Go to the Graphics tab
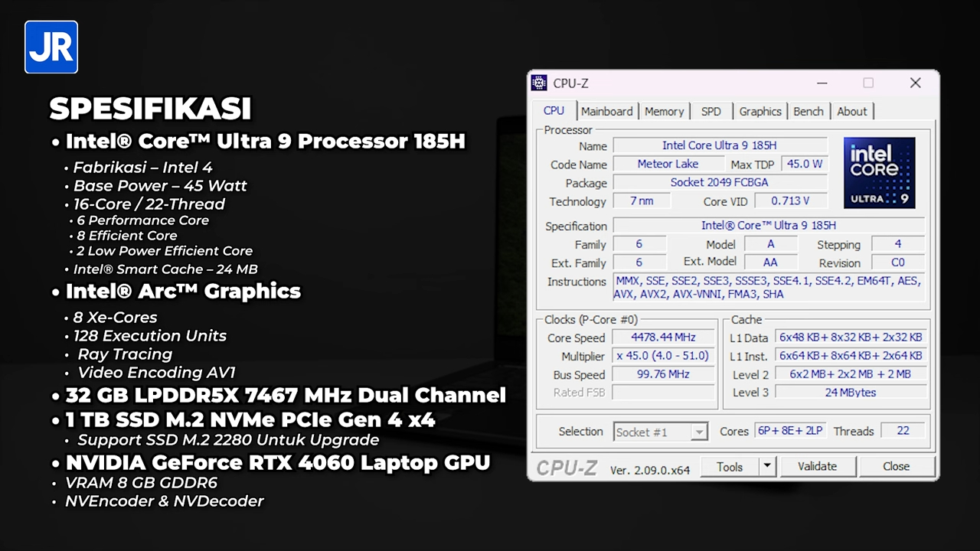Viewport: 980px width, 551px height. (759, 112)
